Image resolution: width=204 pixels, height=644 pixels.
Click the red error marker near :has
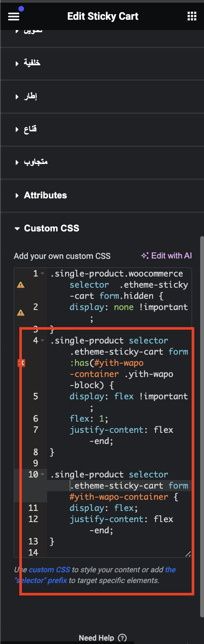tap(21, 363)
